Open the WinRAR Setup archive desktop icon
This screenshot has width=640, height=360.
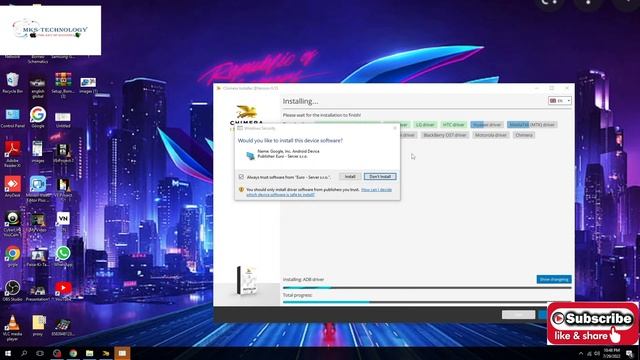coord(63,85)
